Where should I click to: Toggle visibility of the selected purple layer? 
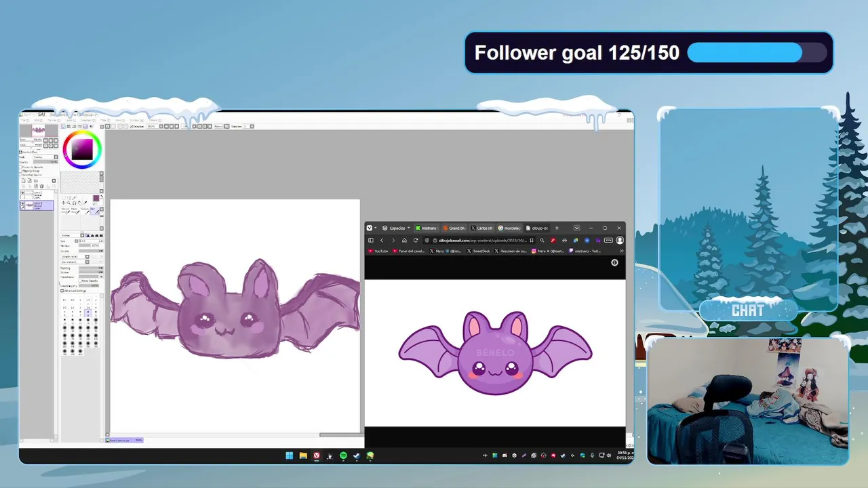coord(22,203)
